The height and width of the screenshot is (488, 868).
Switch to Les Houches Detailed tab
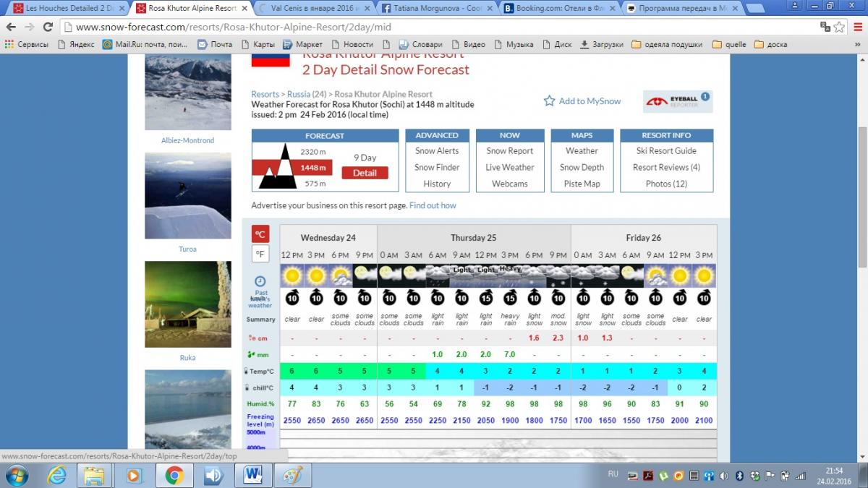[x=68, y=8]
